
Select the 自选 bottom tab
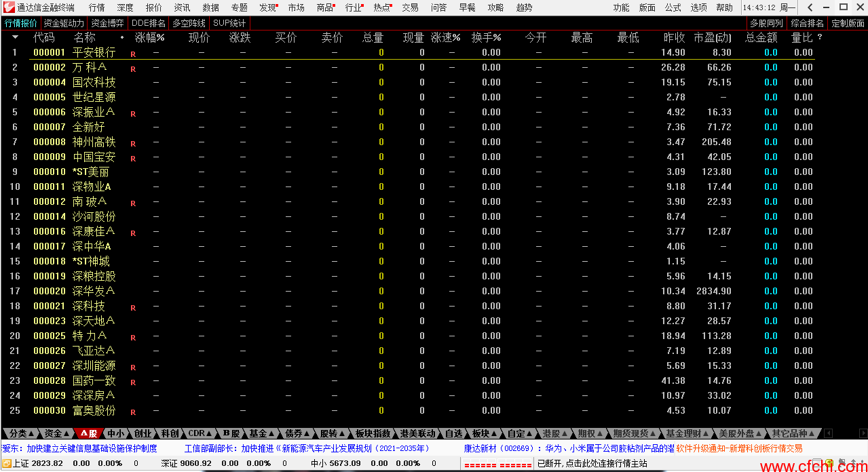(453, 433)
